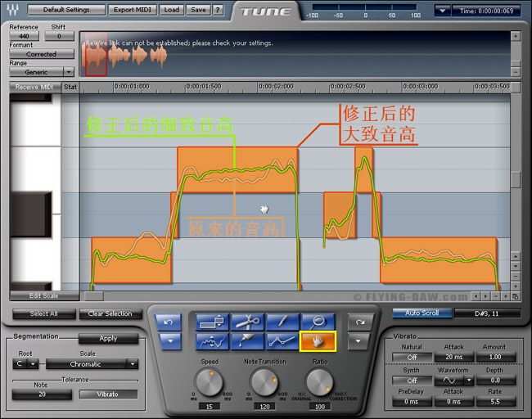Click the question mark help button
The height and width of the screenshot is (419, 532).
(218, 10)
